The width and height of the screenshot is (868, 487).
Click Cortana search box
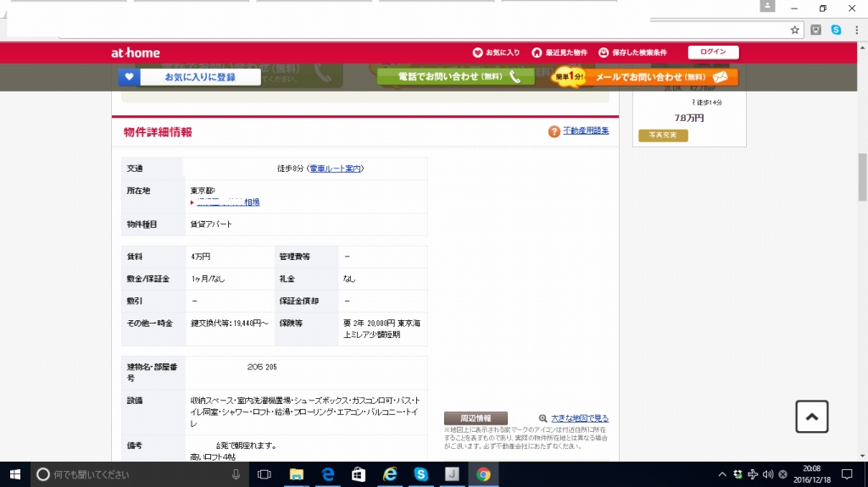tap(140, 474)
